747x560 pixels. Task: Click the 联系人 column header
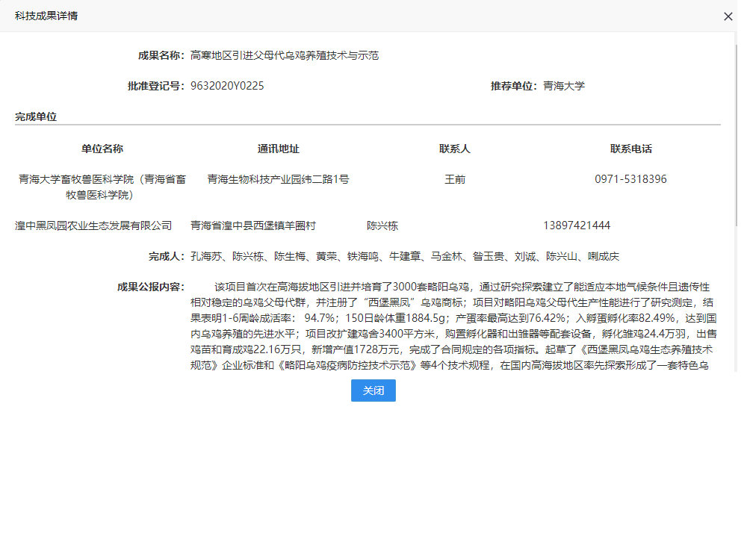coord(454,149)
